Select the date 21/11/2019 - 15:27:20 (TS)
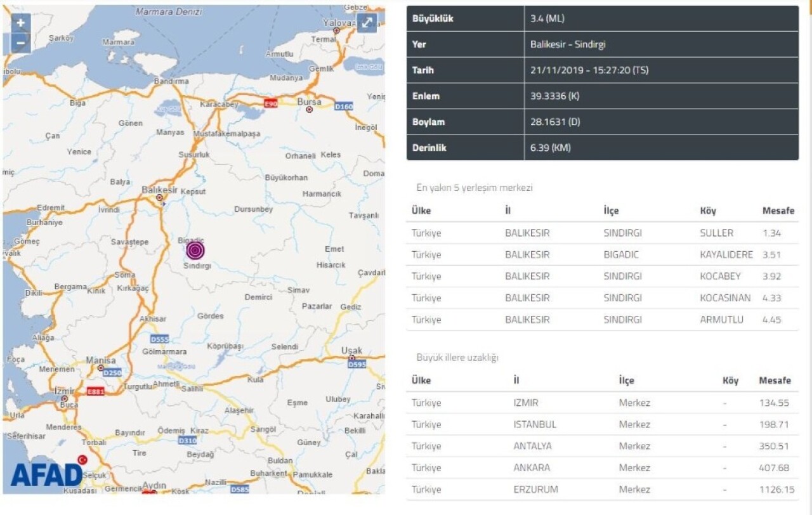812x515 pixels. tap(589, 70)
